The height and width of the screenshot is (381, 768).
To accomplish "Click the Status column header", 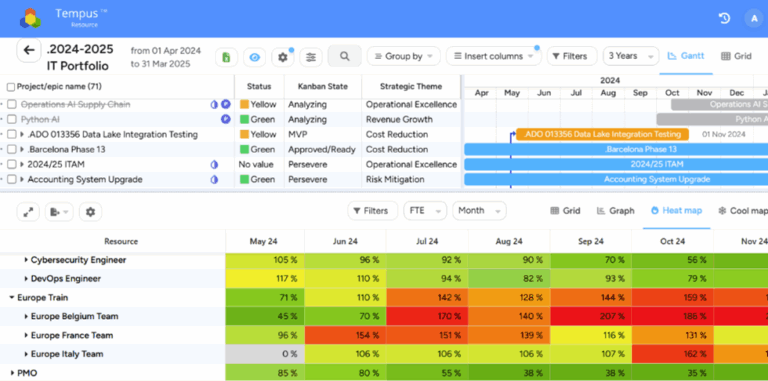I will tap(259, 87).
